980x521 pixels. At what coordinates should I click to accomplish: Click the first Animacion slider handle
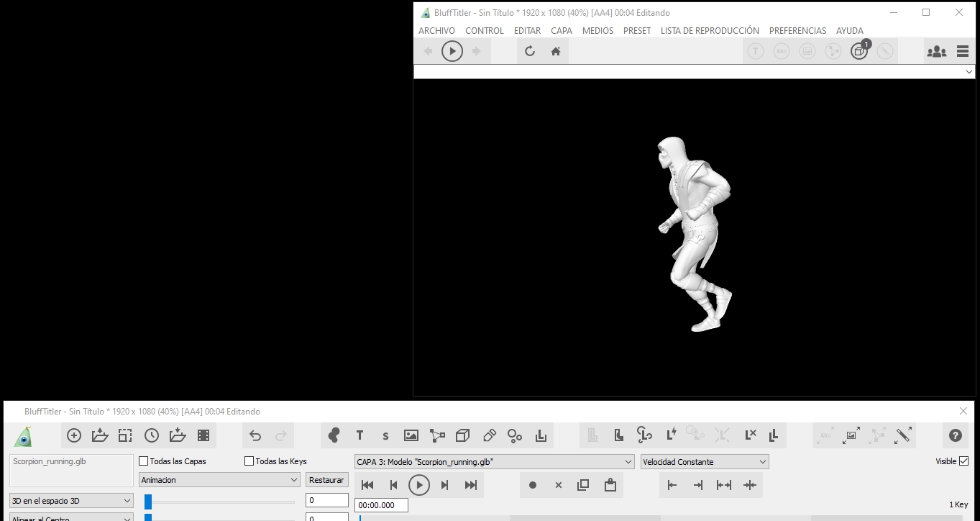pyautogui.click(x=148, y=502)
